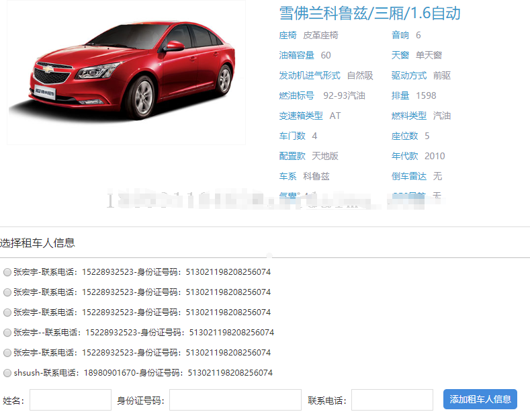Viewport: 530px width, 420px height.
Task: Click the 选择租车人信息 section heading
Action: point(38,243)
